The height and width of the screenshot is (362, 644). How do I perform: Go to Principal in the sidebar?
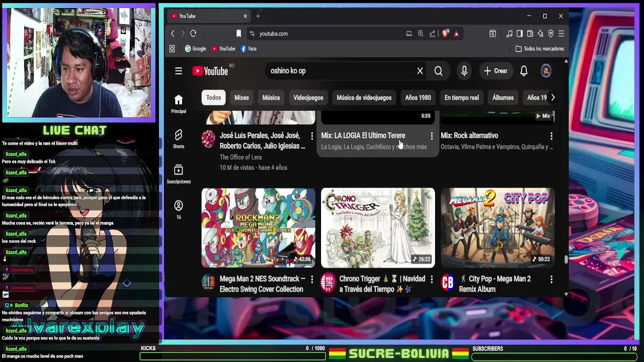(x=179, y=104)
